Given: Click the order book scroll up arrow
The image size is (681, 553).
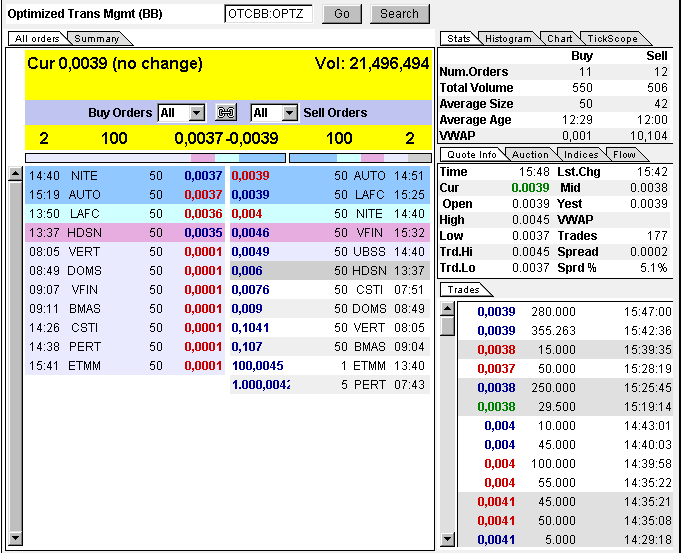Looking at the screenshot, I should point(15,174).
